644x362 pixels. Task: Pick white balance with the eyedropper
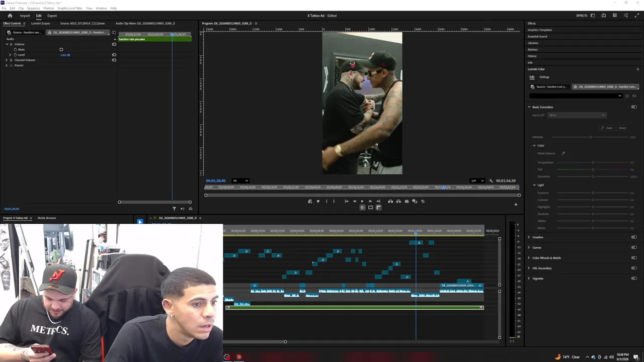click(563, 153)
